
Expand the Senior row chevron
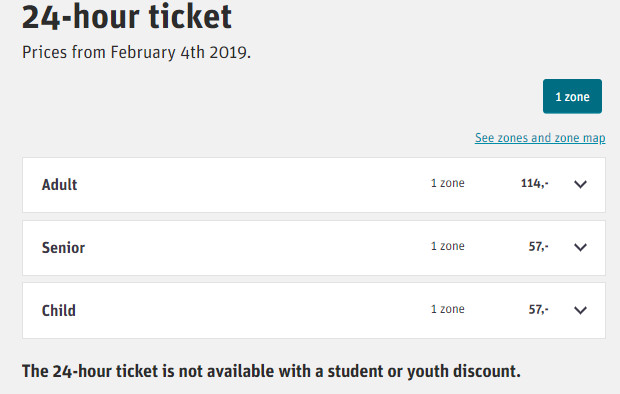pyautogui.click(x=580, y=247)
